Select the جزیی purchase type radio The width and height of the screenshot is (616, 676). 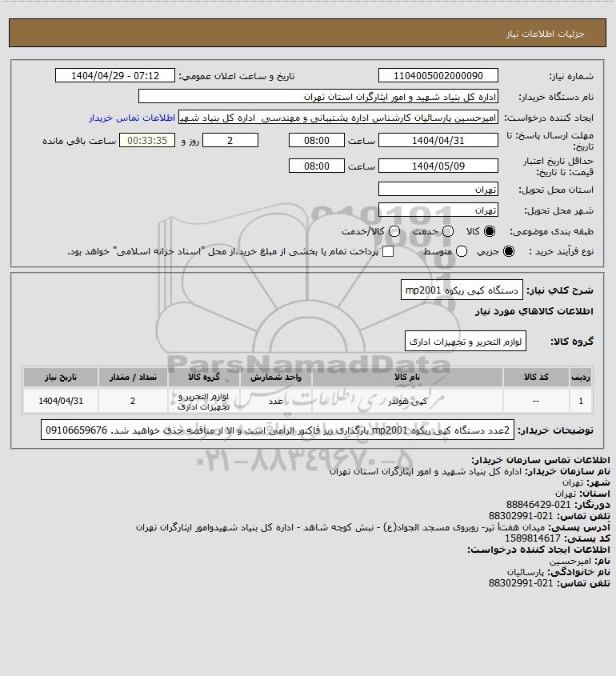(x=509, y=251)
